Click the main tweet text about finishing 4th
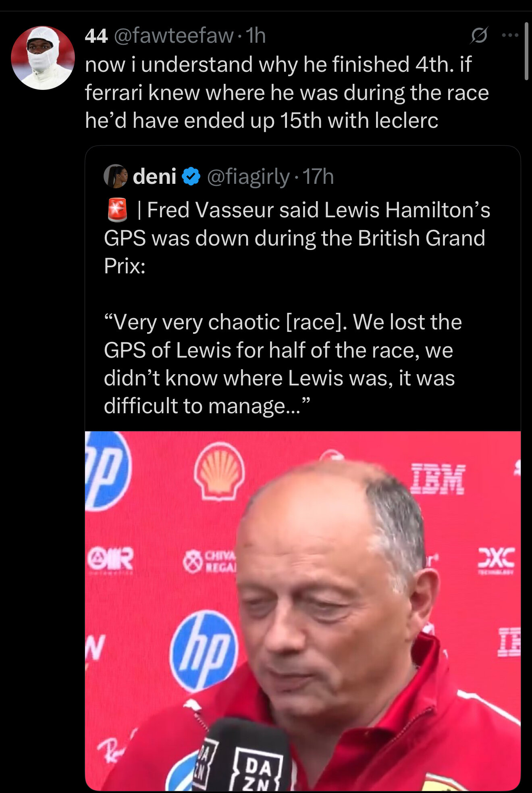The image size is (532, 793). tap(287, 92)
